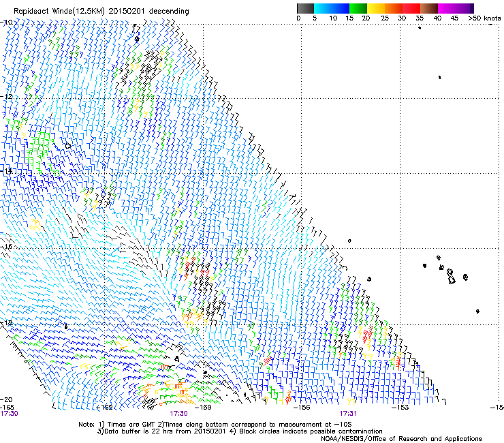
Task: Click the '-159' longitude label
Action: pyautogui.click(x=204, y=408)
